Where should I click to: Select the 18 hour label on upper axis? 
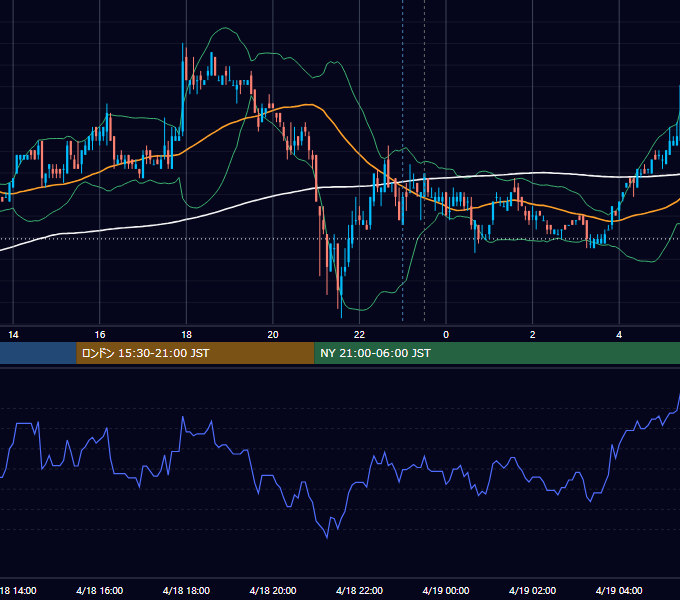tap(186, 335)
